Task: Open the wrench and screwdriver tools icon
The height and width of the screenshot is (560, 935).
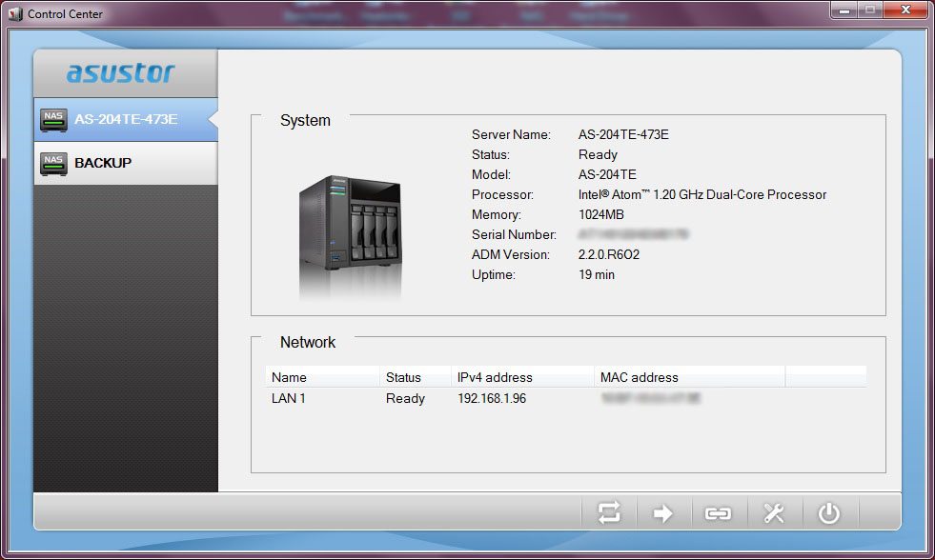Action: [x=773, y=513]
